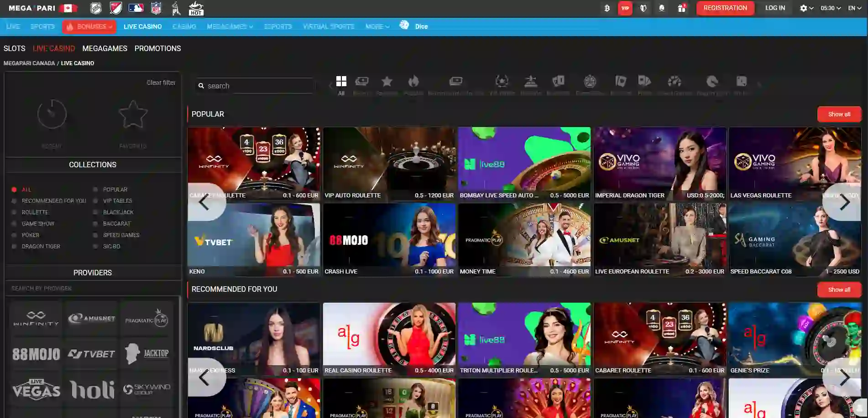Viewport: 868px width, 418px height.
Task: Open the MORE navigation dropdown
Action: coord(377,26)
